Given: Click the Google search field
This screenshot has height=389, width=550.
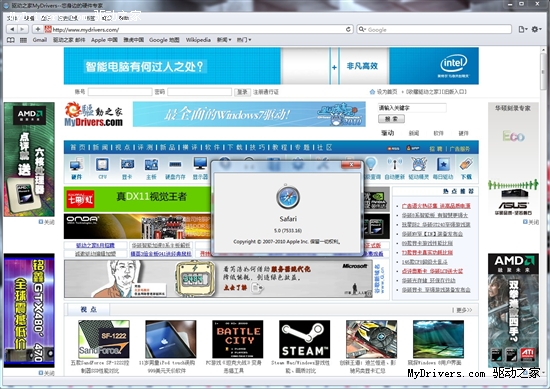Looking at the screenshot, I should [x=434, y=29].
